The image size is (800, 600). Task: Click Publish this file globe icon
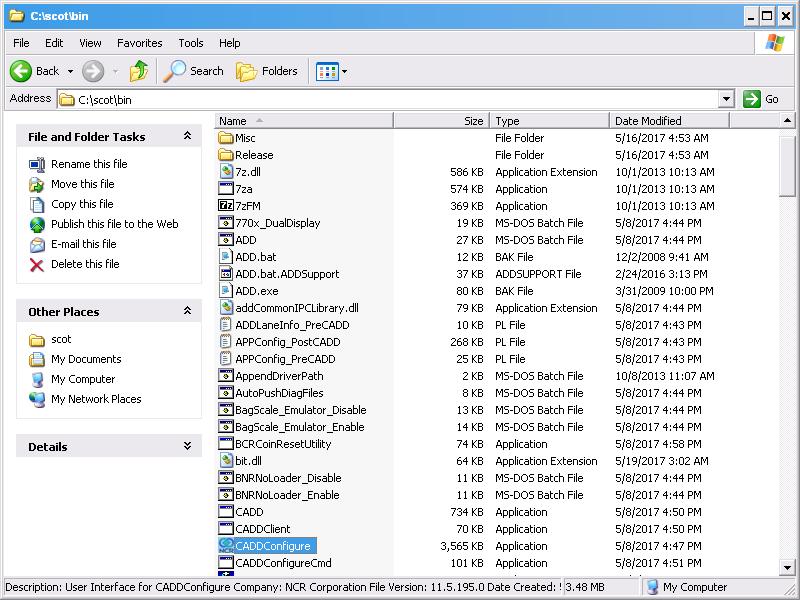coord(37,224)
